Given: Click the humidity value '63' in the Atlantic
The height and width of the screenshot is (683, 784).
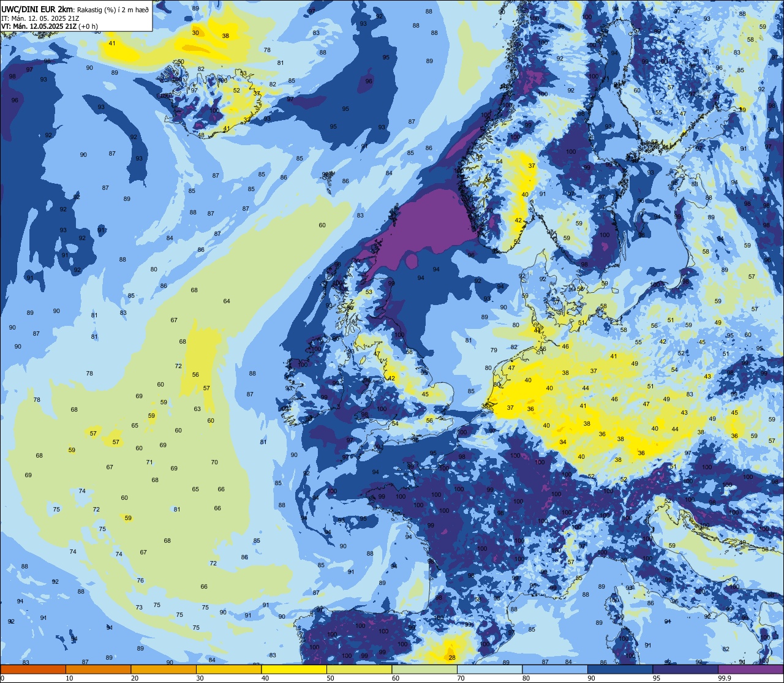Looking at the screenshot, I should point(197,409).
